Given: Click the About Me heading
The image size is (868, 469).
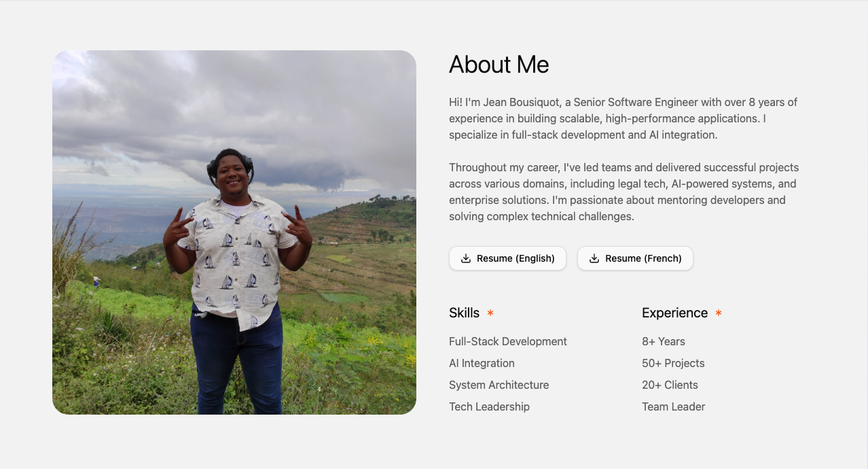Looking at the screenshot, I should point(499,65).
